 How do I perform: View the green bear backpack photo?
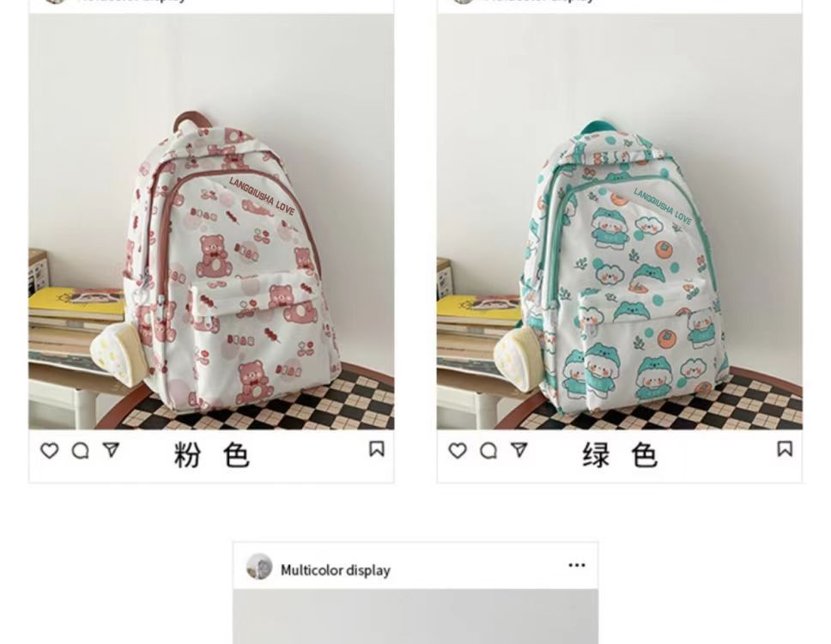(619, 222)
